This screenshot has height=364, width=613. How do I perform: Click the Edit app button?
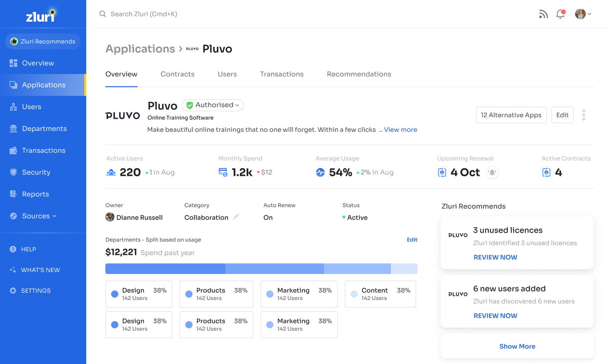pyautogui.click(x=562, y=115)
